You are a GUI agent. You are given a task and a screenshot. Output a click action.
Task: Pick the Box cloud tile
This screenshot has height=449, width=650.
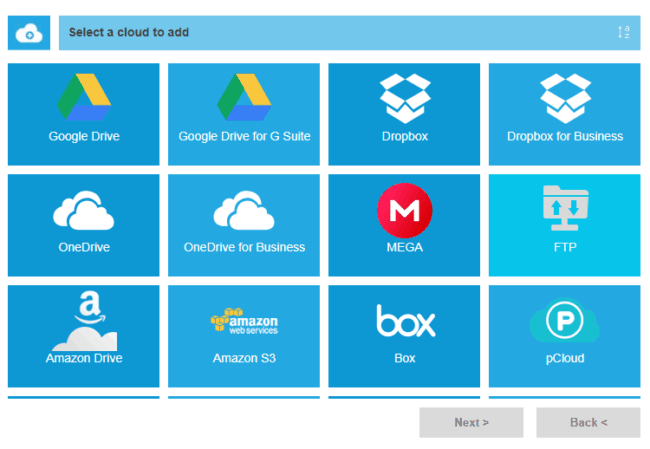tap(404, 336)
